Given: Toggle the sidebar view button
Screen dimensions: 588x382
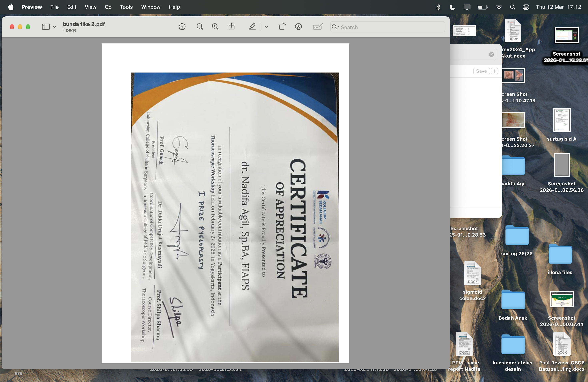Looking at the screenshot, I should (x=46, y=27).
